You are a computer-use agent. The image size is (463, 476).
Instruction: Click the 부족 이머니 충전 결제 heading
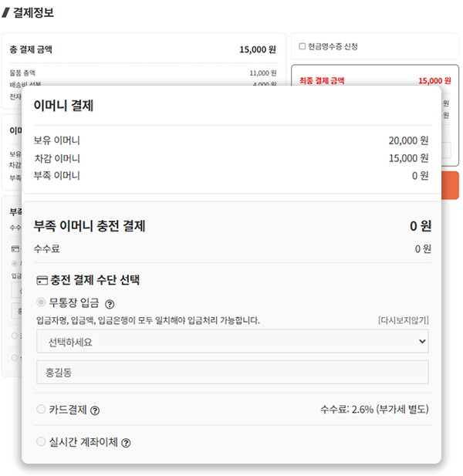(x=90, y=226)
